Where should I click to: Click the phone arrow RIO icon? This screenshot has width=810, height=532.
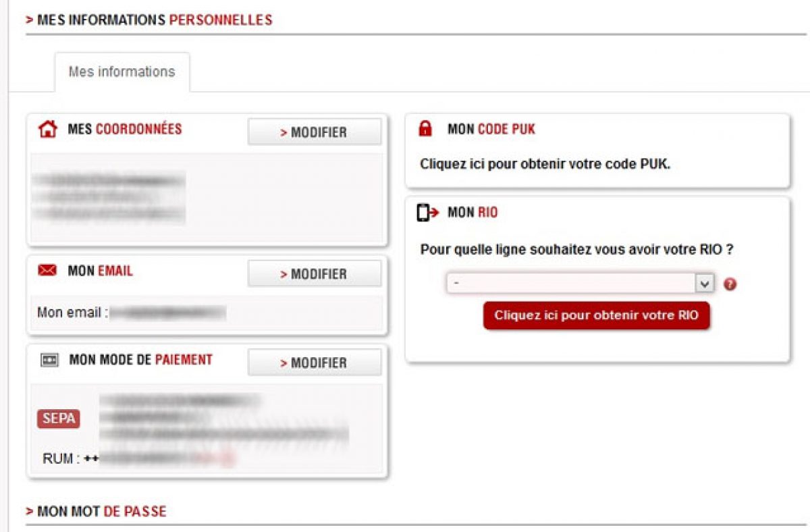click(427, 213)
